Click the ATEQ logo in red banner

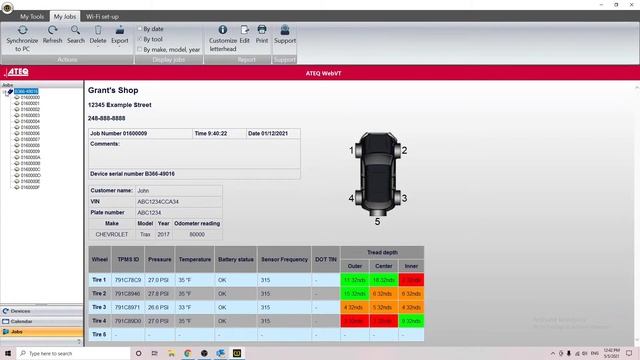click(x=17, y=72)
